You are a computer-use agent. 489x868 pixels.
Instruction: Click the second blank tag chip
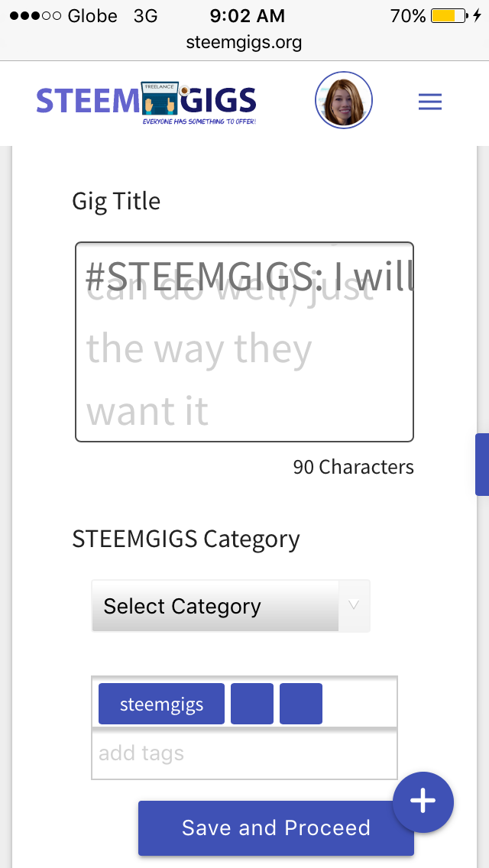(300, 703)
